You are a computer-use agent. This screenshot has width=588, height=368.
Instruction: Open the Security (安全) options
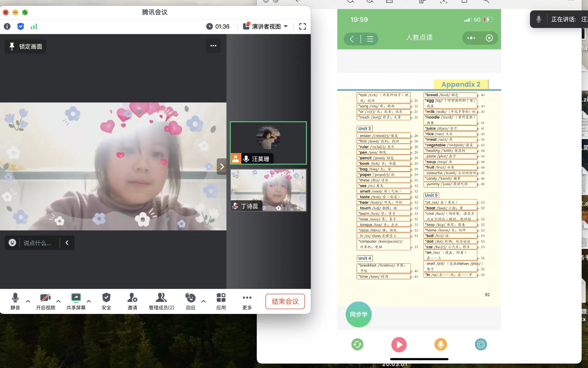pyautogui.click(x=106, y=301)
